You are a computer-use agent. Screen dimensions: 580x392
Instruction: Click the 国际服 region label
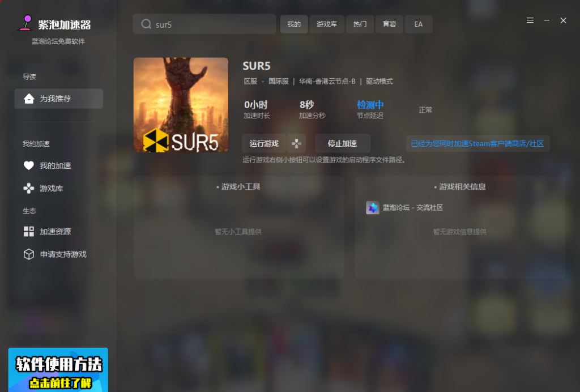[279, 82]
